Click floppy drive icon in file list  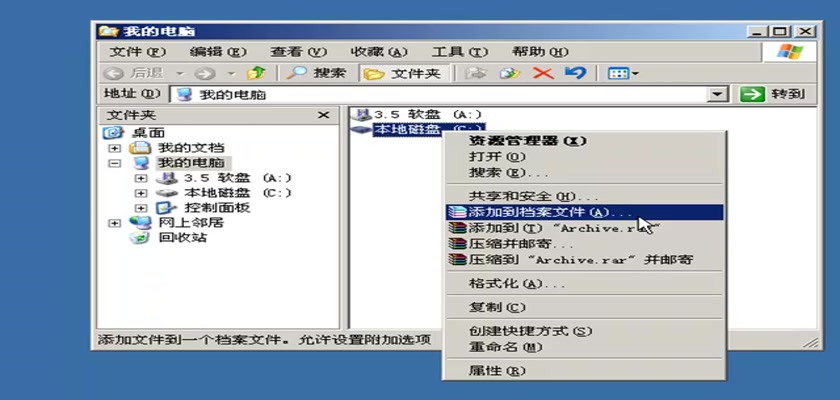pos(361,115)
